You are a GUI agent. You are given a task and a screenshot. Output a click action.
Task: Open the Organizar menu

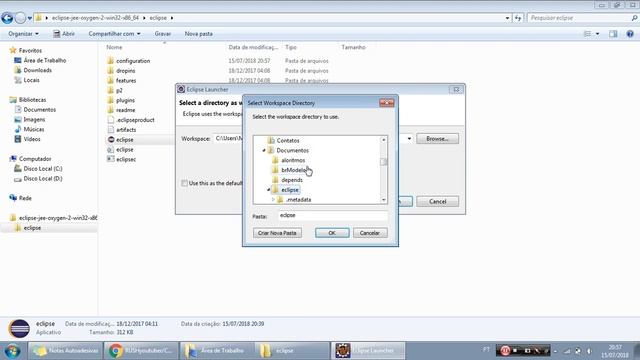23,34
